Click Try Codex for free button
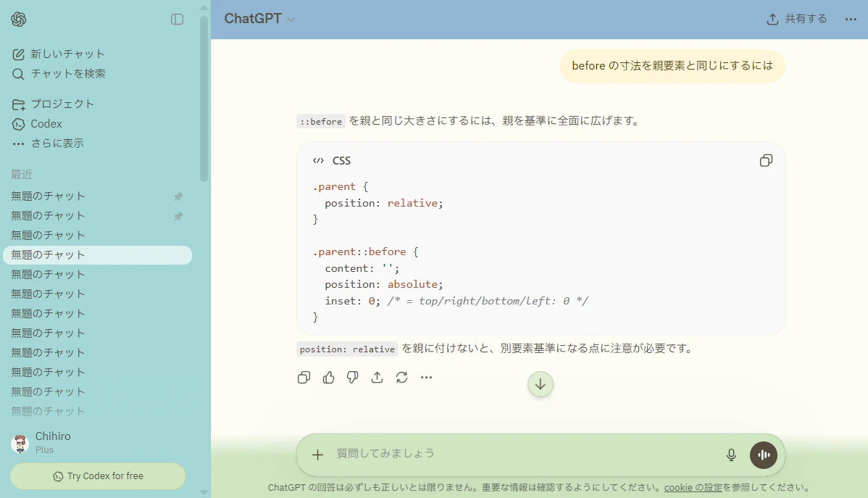Viewport: 868px width, 498px height. click(98, 476)
